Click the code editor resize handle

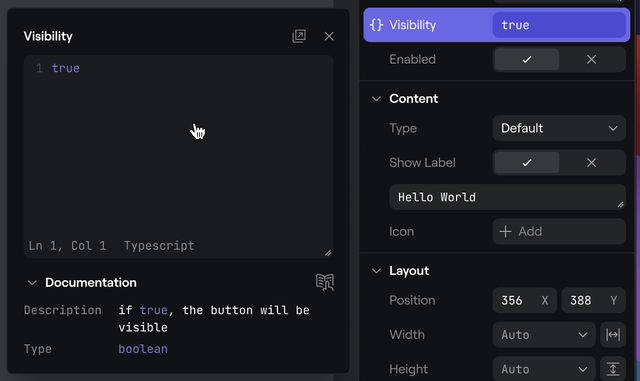[x=328, y=253]
